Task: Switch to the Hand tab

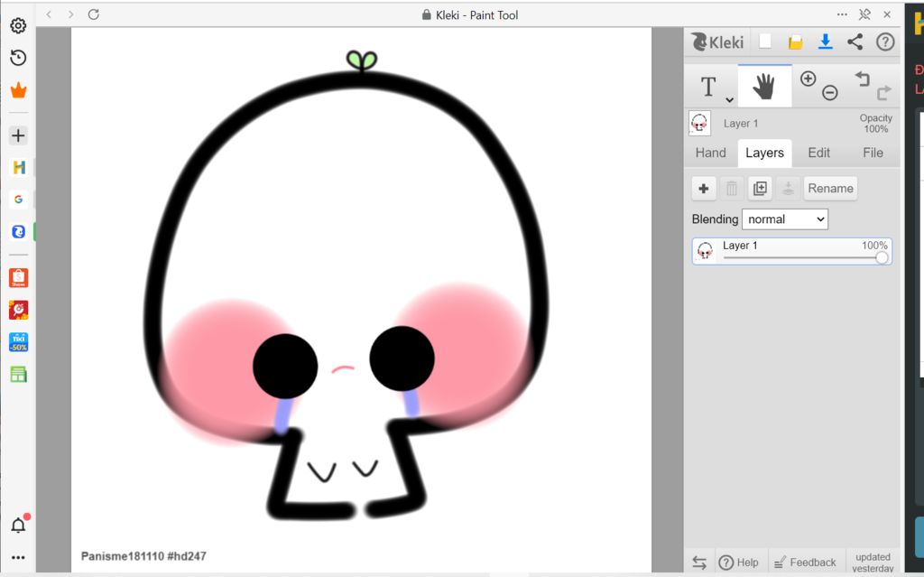Action: [x=711, y=153]
